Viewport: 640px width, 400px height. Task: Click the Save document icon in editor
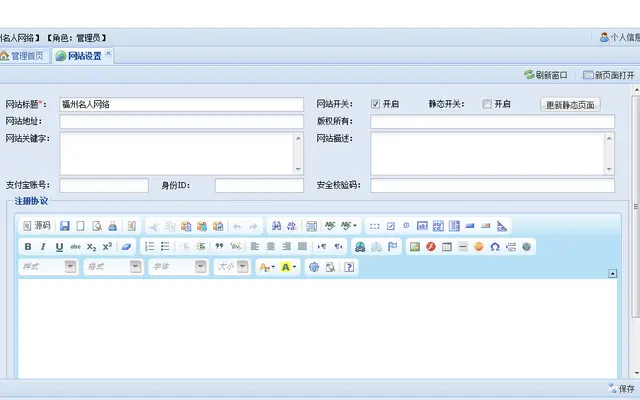point(64,226)
